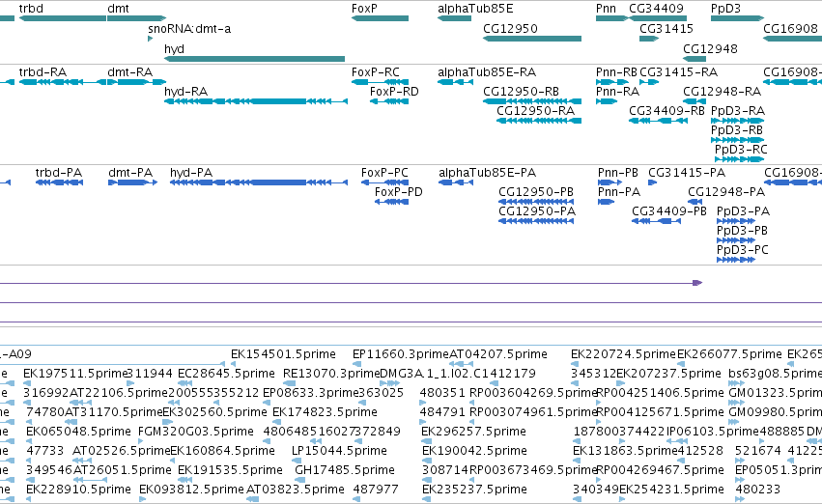Select the alphaTub85E-PA CDS label

coord(488,173)
